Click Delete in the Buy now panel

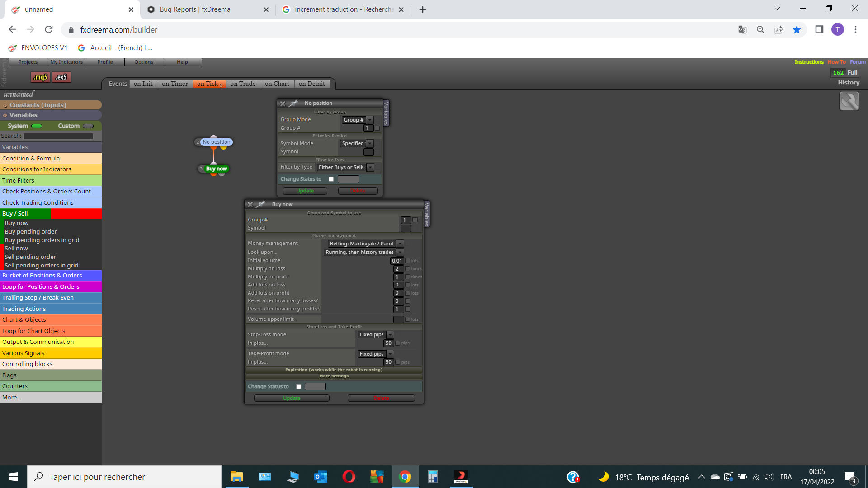pos(381,398)
